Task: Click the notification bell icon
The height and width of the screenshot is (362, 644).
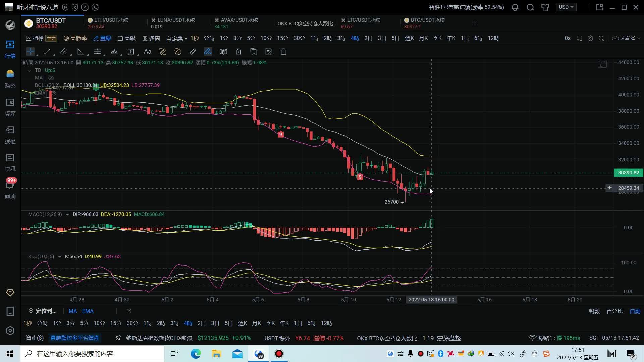Action: tap(515, 7)
